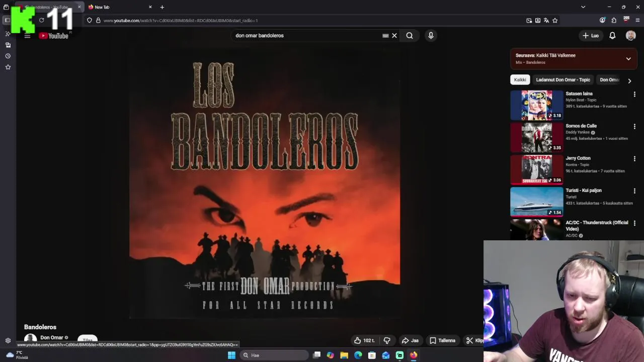Open File Explorer from the taskbar

click(x=344, y=355)
